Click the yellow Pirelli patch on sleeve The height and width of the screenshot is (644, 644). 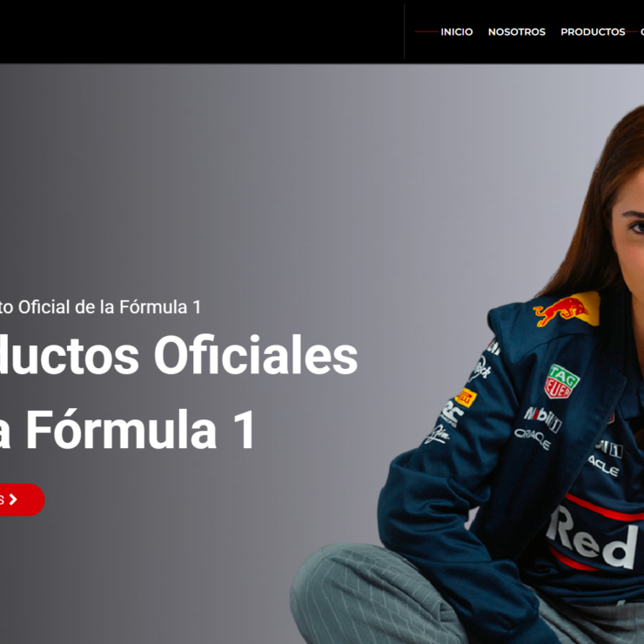coord(466,398)
